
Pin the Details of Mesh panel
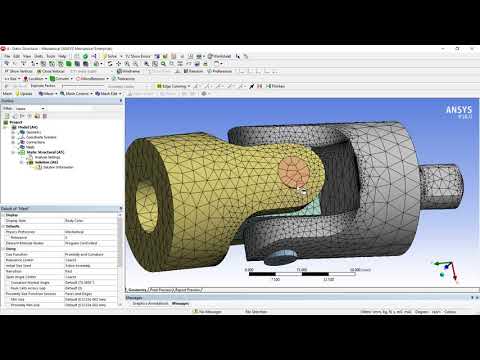(x=121, y=208)
